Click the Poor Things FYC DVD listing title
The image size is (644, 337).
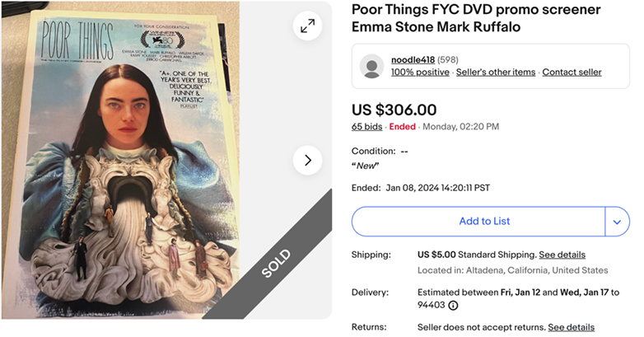point(476,18)
